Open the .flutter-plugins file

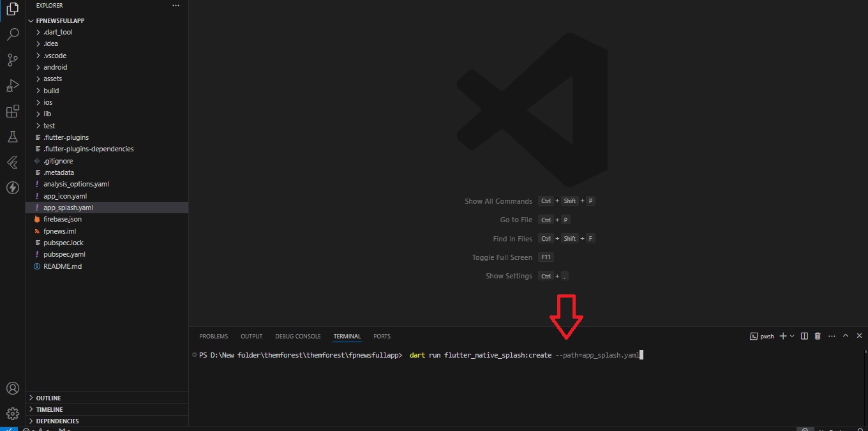click(107, 137)
